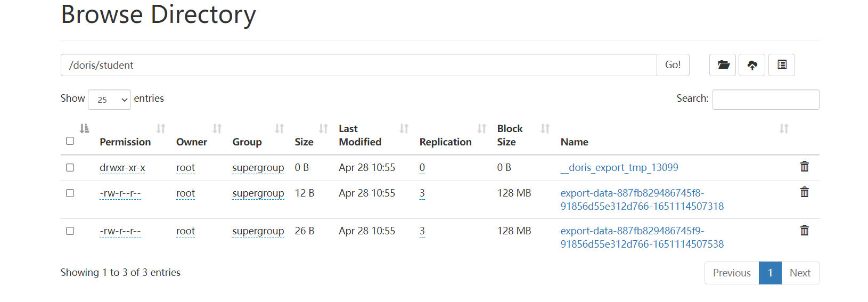
Task: Click trash icon for the 26 B export file
Action: (804, 230)
